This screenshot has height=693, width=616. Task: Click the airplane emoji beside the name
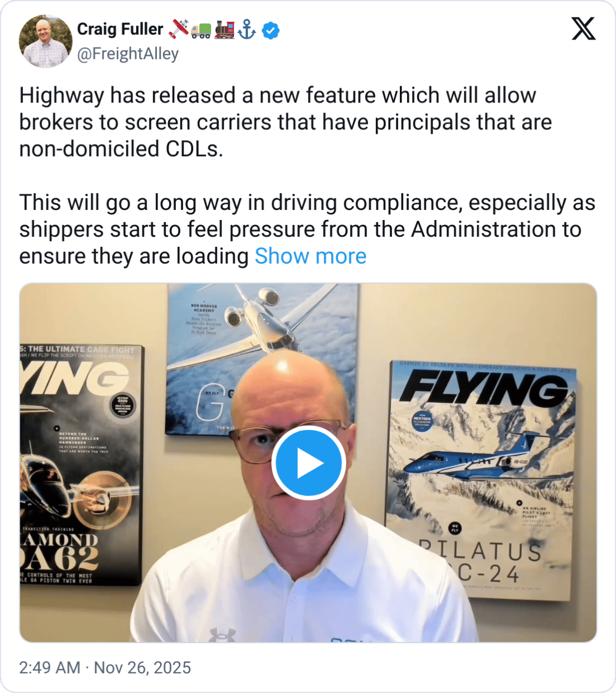pyautogui.click(x=179, y=29)
